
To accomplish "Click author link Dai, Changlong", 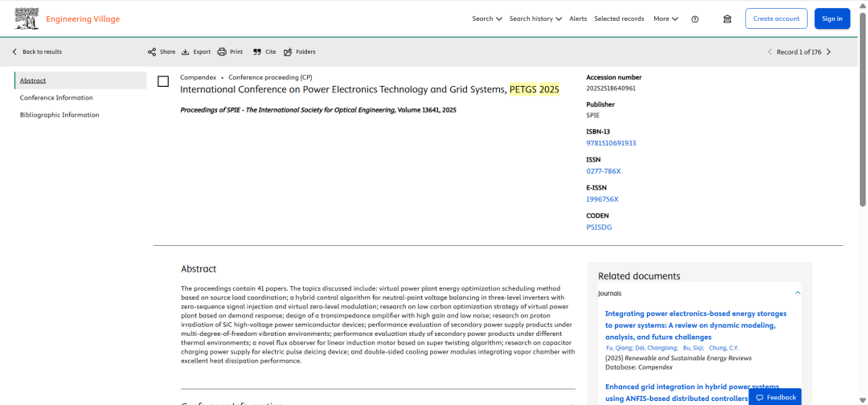I will (657, 348).
